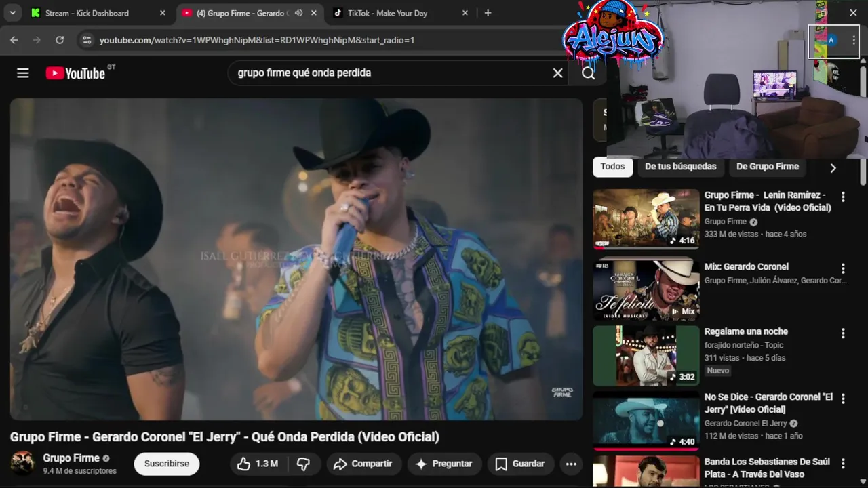Show more filter chips with right chevron
The image size is (868, 488).
[833, 167]
